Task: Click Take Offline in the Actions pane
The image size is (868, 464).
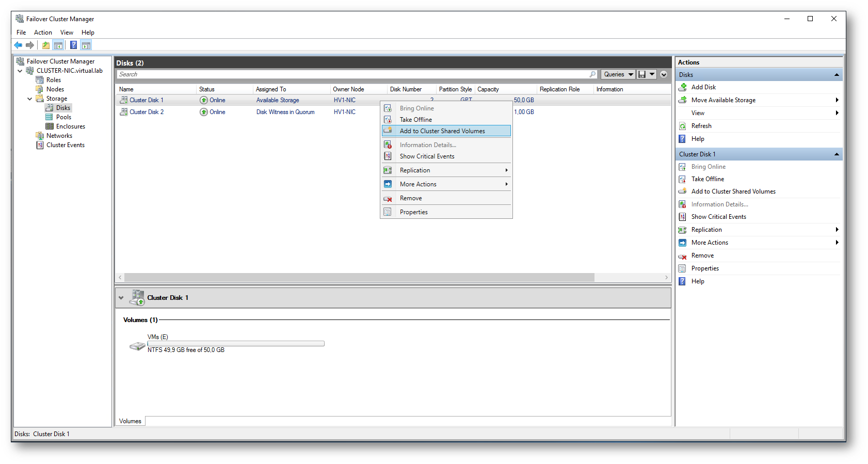Action: coord(708,179)
